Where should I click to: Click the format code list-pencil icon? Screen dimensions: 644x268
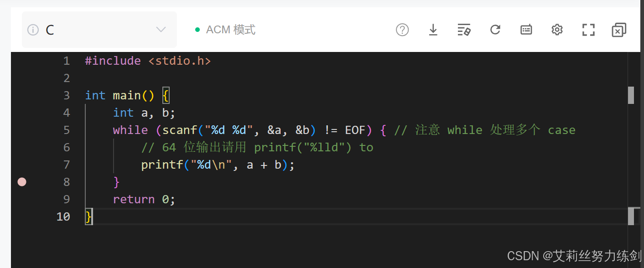[x=464, y=30]
